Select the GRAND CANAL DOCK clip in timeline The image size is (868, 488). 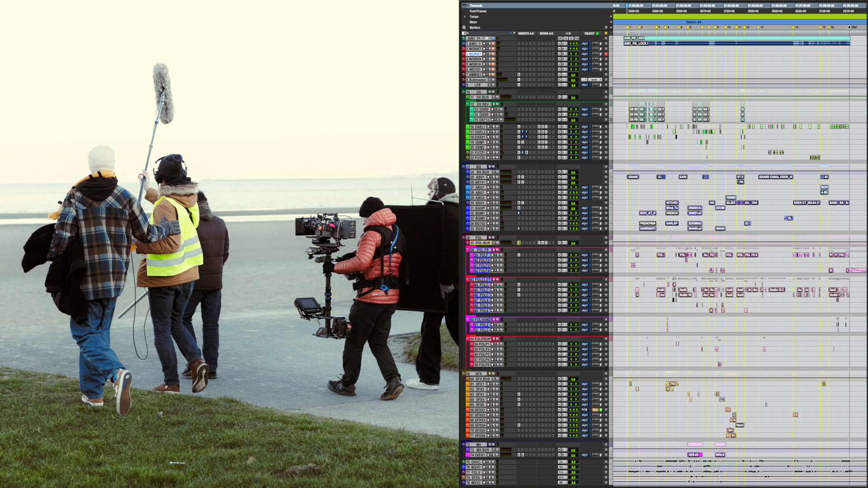(x=775, y=177)
